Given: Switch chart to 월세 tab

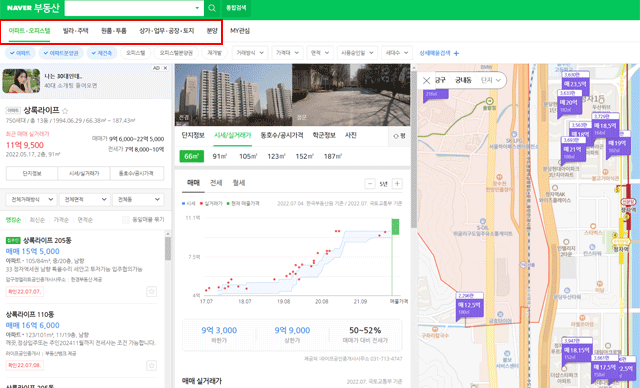Looking at the screenshot, I should coord(239,183).
